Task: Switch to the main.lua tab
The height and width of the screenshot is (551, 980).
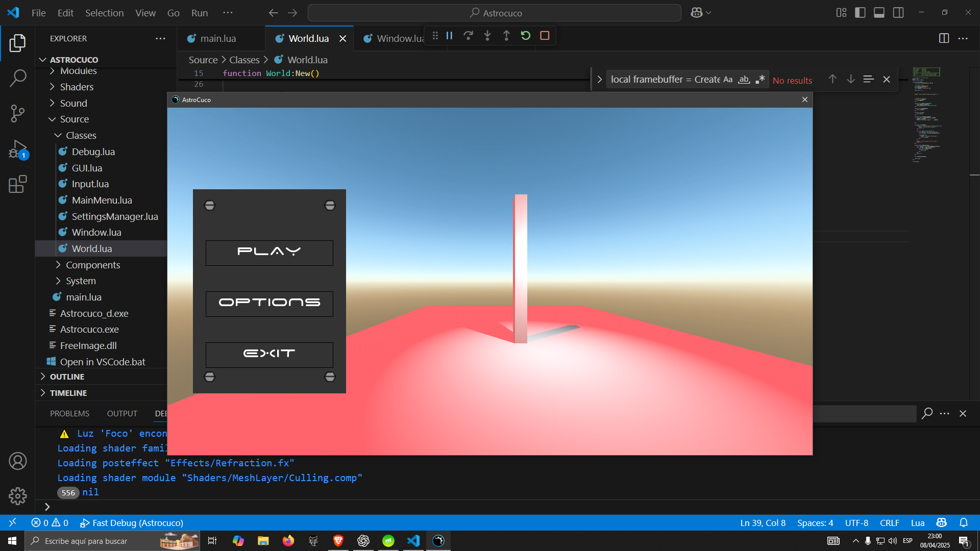Action: click(x=218, y=38)
